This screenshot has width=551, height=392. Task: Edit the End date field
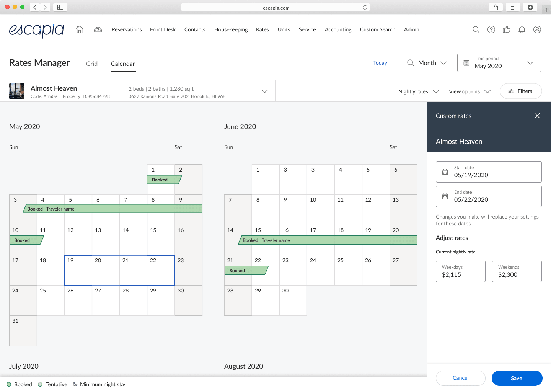tap(489, 196)
